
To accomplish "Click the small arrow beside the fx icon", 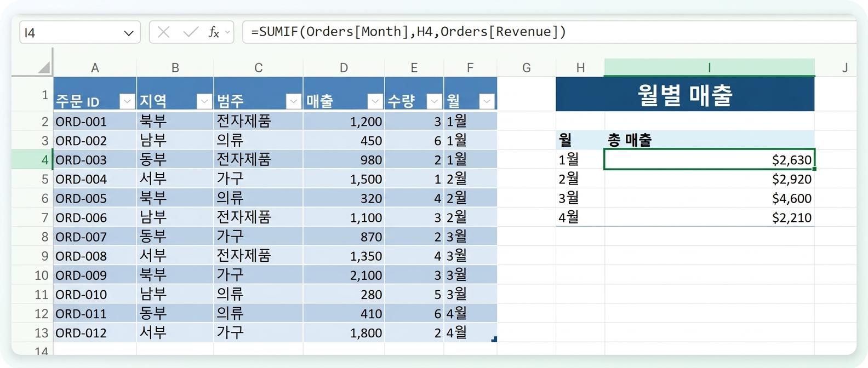I will 228,32.
